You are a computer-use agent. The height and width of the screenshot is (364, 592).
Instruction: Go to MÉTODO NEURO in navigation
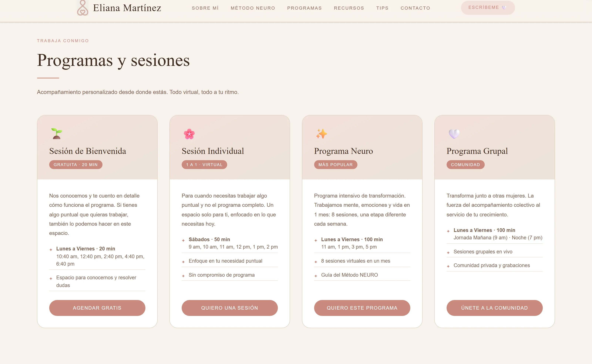click(x=253, y=8)
